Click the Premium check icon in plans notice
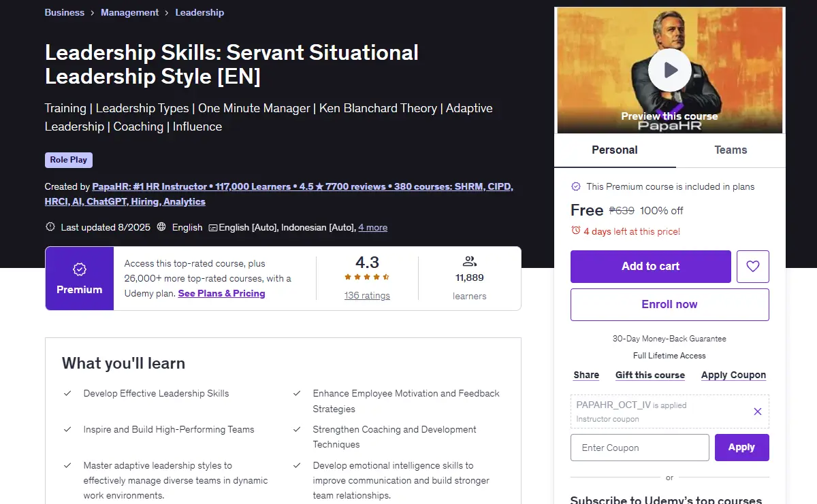 [576, 186]
